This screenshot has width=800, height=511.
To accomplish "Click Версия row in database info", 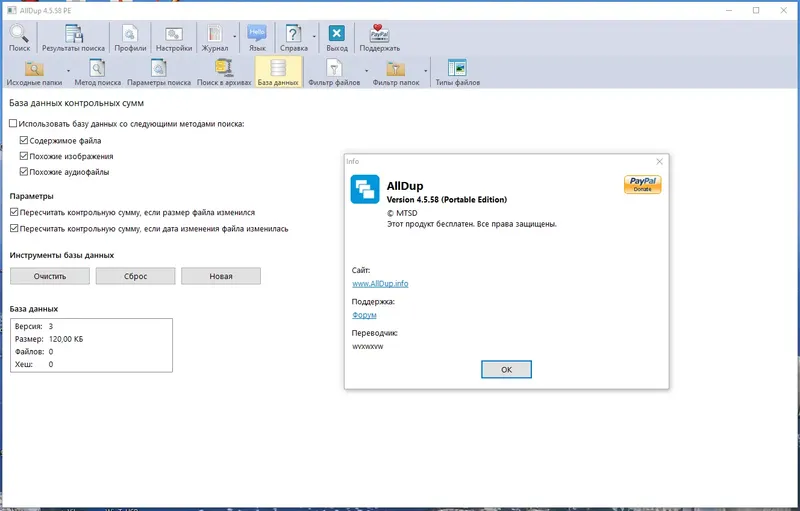I will [34, 326].
